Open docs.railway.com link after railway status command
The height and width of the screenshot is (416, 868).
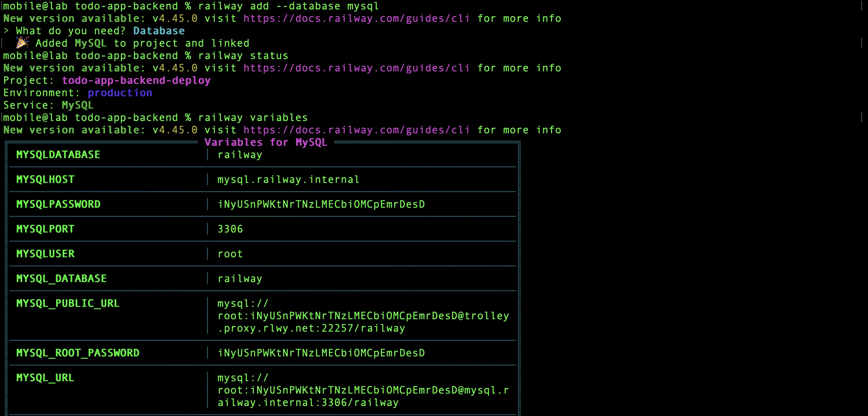tap(357, 68)
